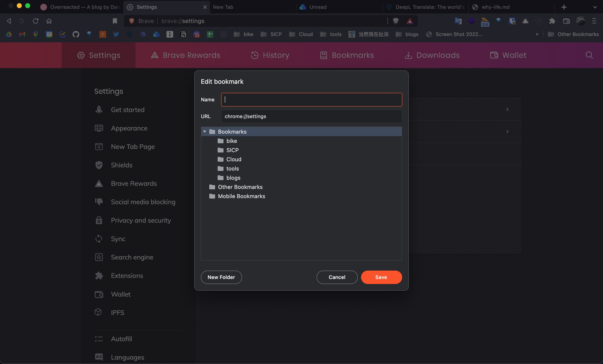The width and height of the screenshot is (603, 364).
Task: Expand the Other Bookmarks folder
Action: click(x=240, y=187)
